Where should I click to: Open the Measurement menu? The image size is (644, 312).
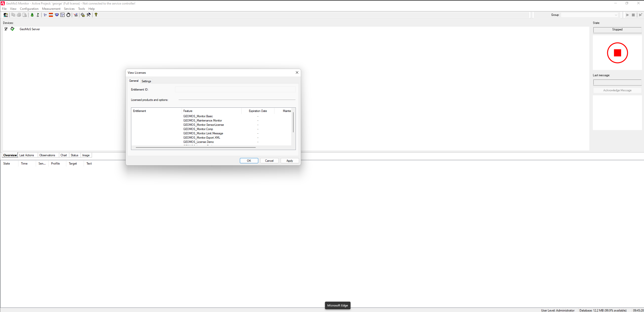click(x=51, y=9)
